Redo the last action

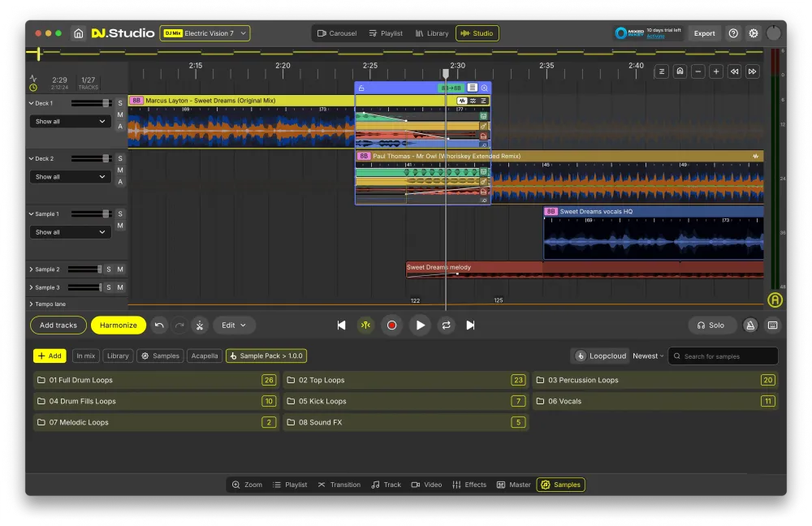179,326
